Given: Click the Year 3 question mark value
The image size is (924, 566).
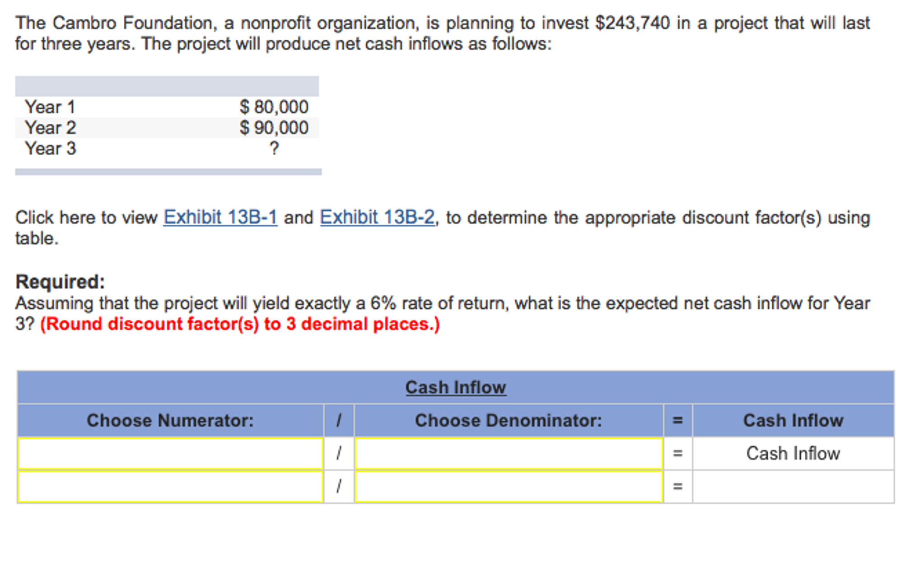Looking at the screenshot, I should (x=274, y=148).
